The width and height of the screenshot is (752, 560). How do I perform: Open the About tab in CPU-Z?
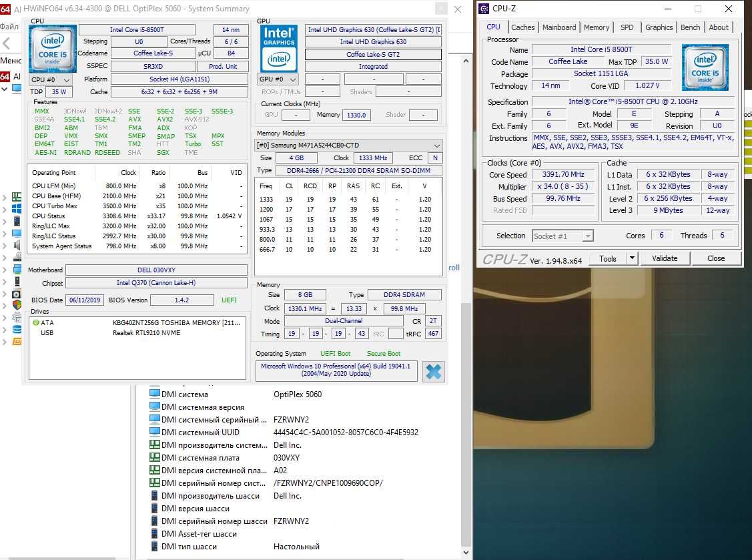coord(719,27)
